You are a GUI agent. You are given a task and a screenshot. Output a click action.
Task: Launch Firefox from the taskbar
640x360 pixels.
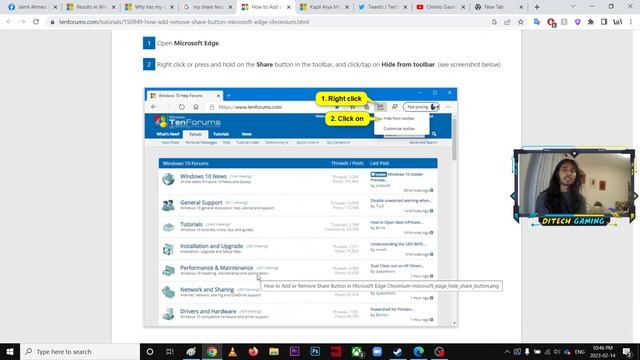(253, 351)
